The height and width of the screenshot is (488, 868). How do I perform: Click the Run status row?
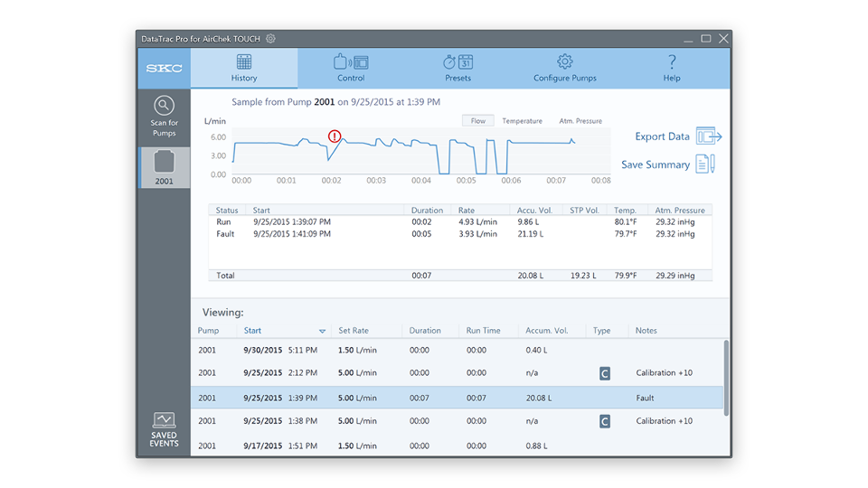tap(460, 222)
